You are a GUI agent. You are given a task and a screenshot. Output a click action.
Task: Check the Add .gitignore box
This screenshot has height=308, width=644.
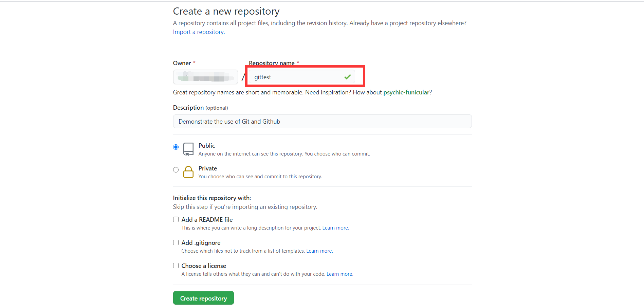176,242
